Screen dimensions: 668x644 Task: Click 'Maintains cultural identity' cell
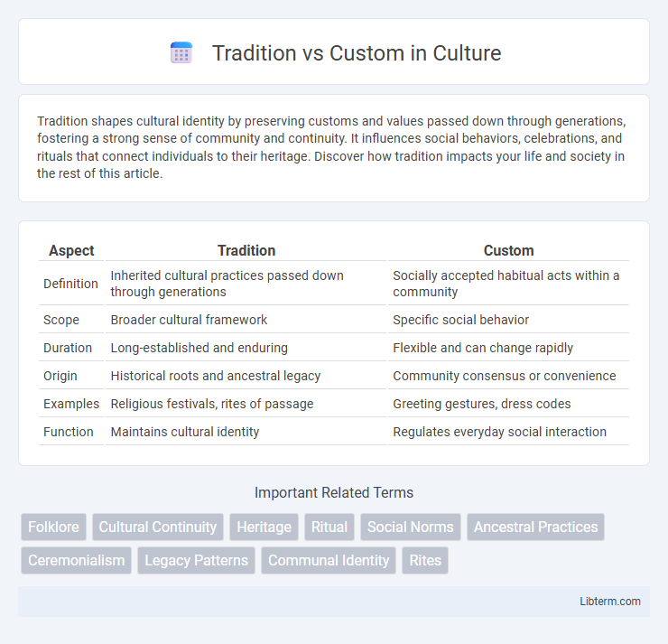tap(246, 432)
